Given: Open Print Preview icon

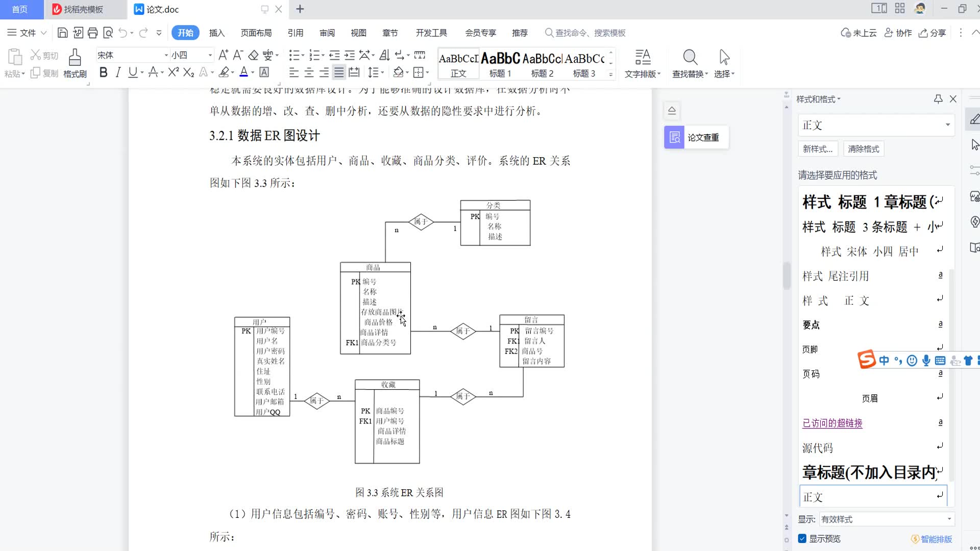Looking at the screenshot, I should [x=108, y=33].
